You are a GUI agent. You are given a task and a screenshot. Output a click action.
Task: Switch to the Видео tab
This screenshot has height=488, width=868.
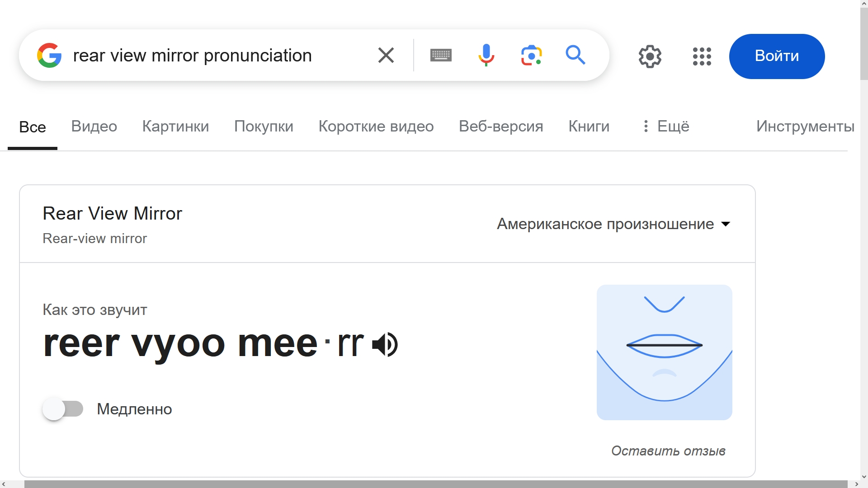point(94,127)
